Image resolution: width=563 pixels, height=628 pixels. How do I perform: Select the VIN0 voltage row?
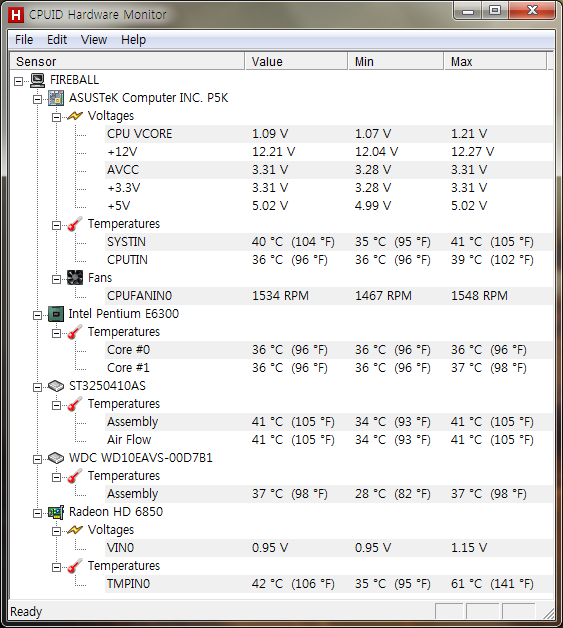point(329,548)
